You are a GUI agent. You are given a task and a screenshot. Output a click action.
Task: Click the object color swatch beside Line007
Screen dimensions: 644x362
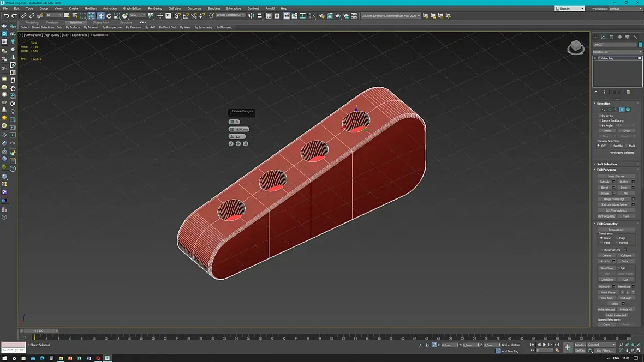[640, 45]
